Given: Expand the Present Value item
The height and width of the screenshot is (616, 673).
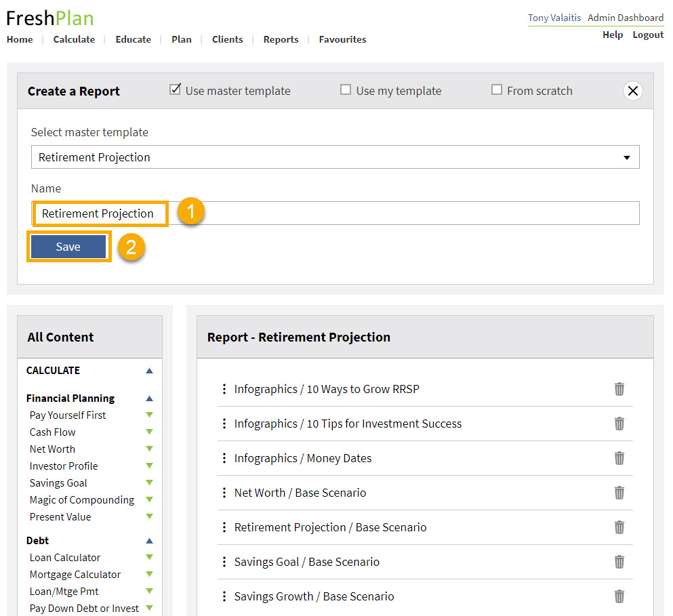Looking at the screenshot, I should (x=149, y=516).
